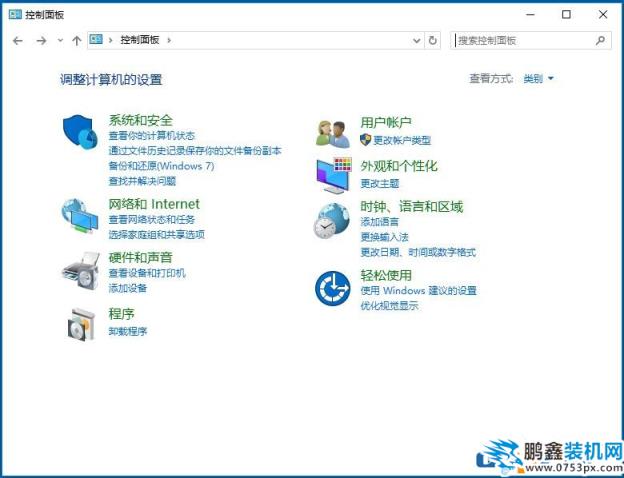Screen dimensions: 624x478
Task: Open the Appearance and Personalization monitor icon
Action: click(x=334, y=175)
